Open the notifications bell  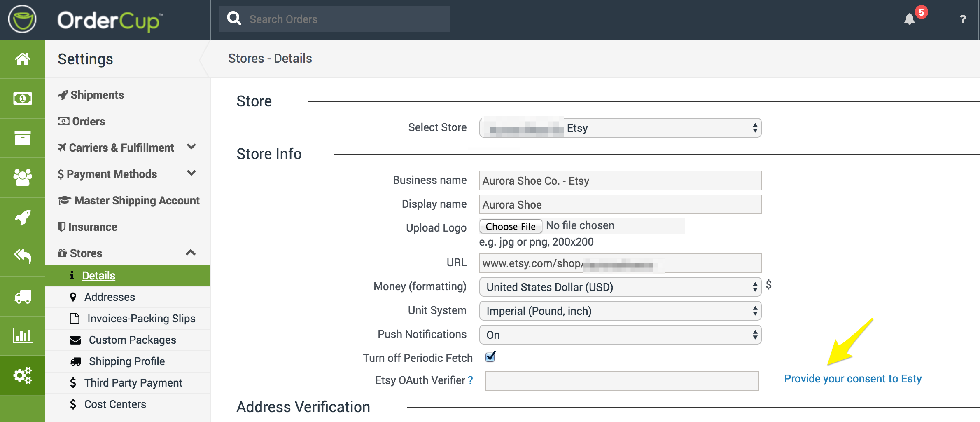coord(909,19)
